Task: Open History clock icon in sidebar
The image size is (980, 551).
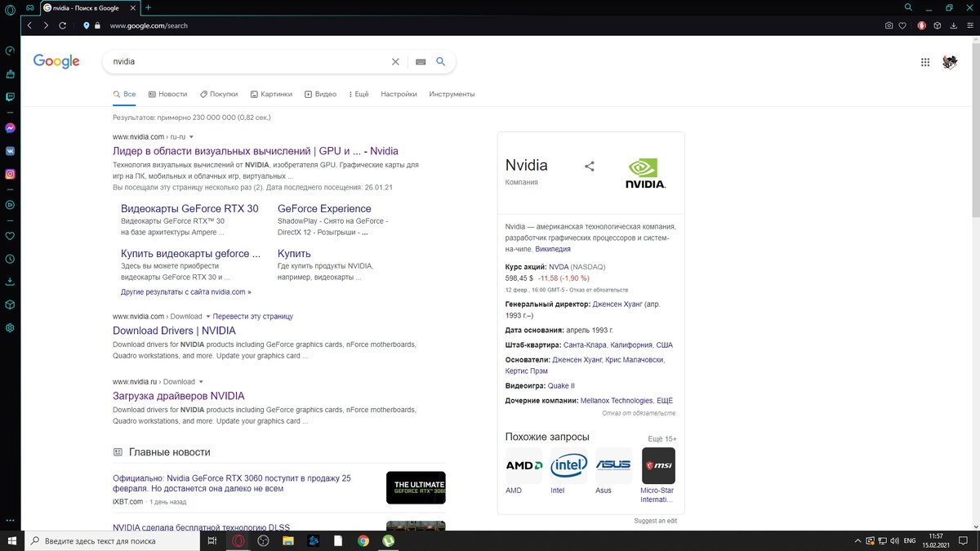Action: 10,259
